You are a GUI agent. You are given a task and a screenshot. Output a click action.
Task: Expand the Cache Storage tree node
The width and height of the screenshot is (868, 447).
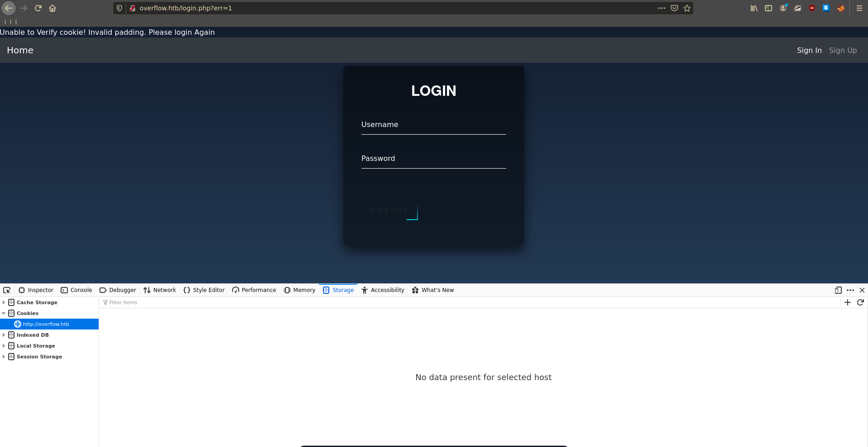(4, 302)
